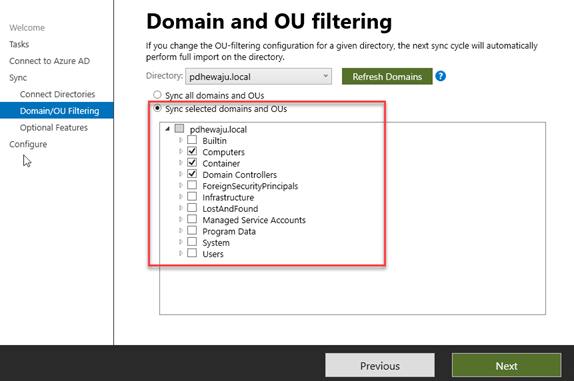Viewport: 574px width, 381px height.
Task: Click the Refresh Domains button
Action: pyautogui.click(x=387, y=76)
